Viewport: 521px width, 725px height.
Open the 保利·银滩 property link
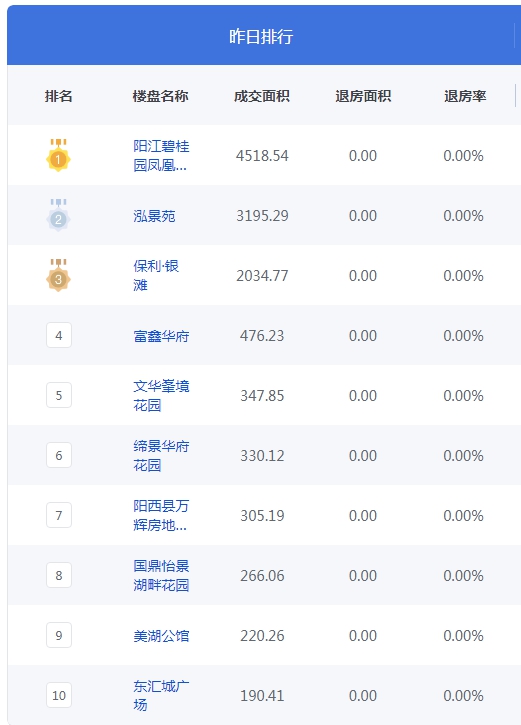coord(156,276)
